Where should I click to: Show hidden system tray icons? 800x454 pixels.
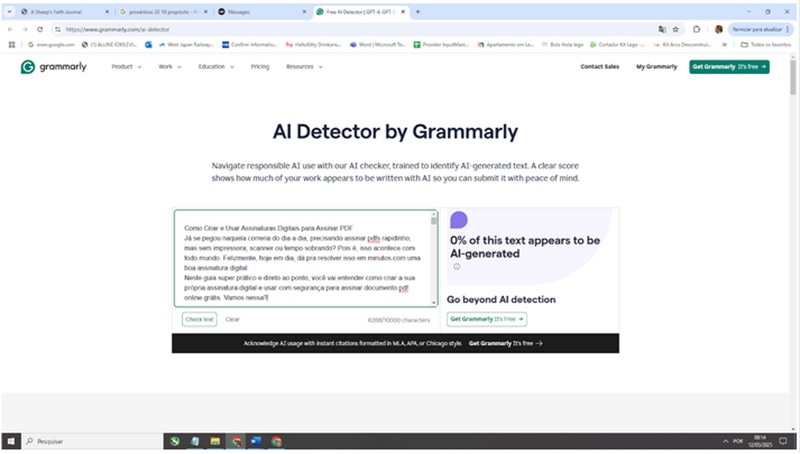point(725,441)
